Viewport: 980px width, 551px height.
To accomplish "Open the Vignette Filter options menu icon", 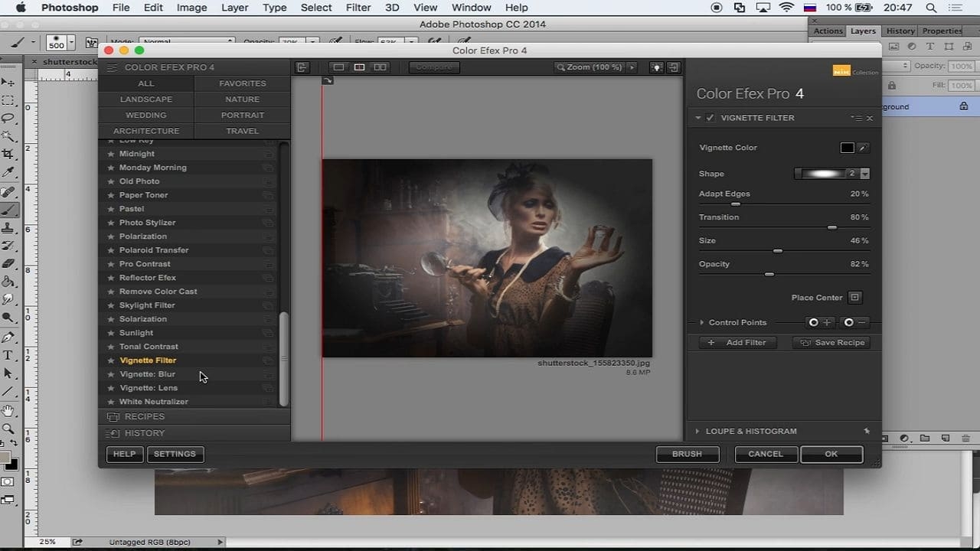I will point(857,118).
